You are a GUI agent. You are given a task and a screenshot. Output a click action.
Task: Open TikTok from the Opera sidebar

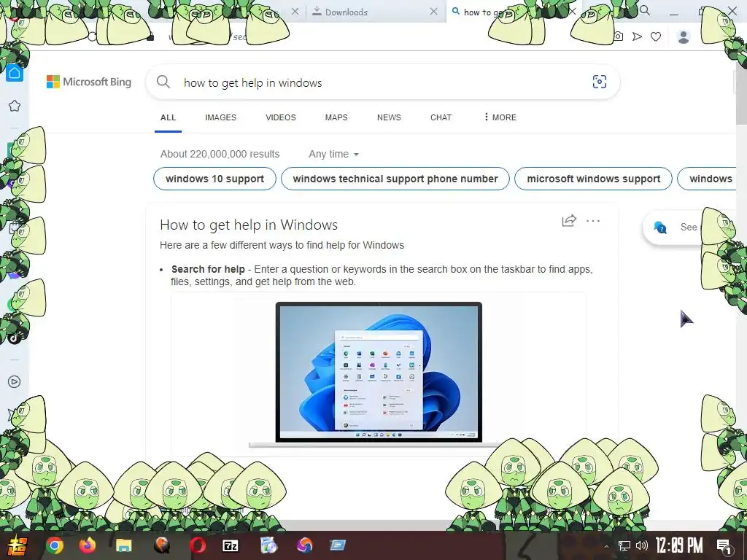click(x=15, y=338)
